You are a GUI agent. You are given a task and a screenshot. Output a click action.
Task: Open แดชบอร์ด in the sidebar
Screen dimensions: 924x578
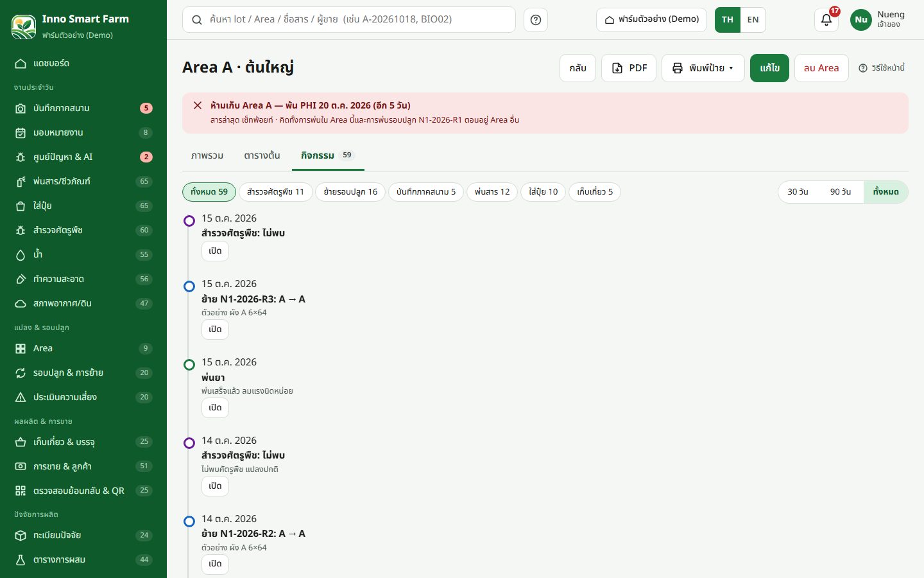pyautogui.click(x=83, y=64)
